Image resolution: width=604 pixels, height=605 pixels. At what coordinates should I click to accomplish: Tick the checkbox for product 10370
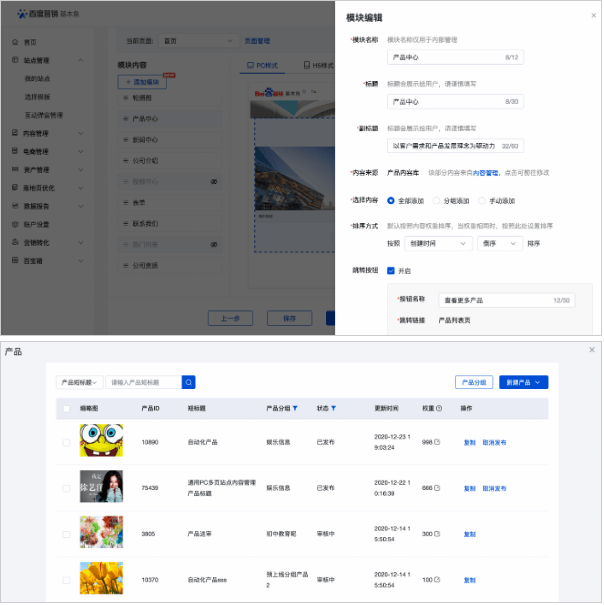click(x=66, y=580)
